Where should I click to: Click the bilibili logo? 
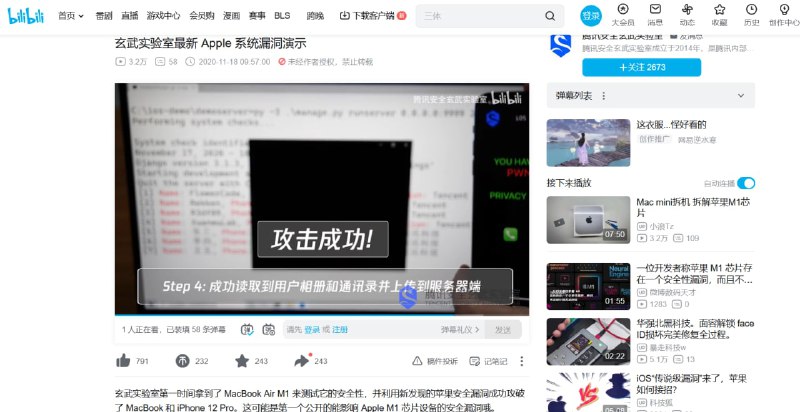(26, 15)
